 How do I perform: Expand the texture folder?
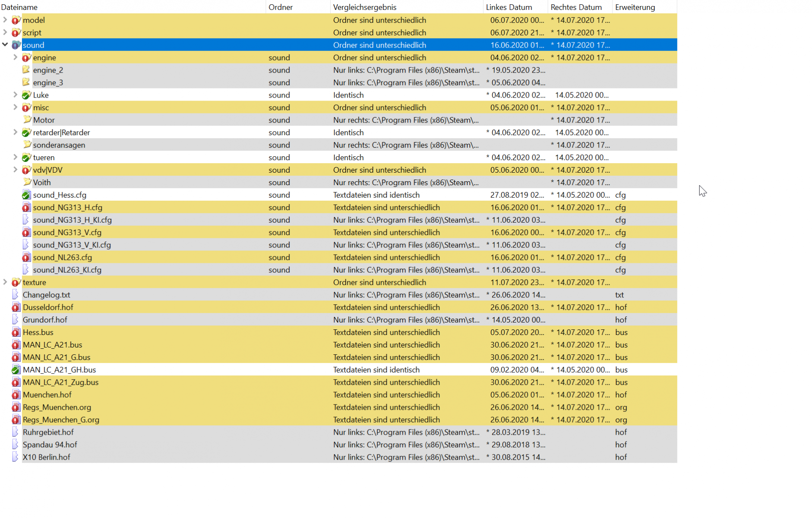pyautogui.click(x=5, y=282)
